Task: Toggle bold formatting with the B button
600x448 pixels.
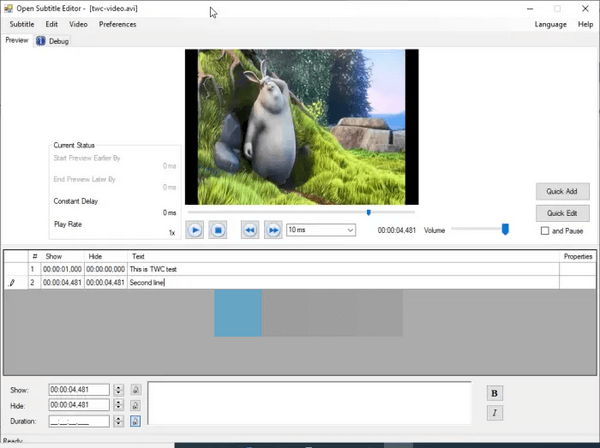Action: (x=494, y=393)
